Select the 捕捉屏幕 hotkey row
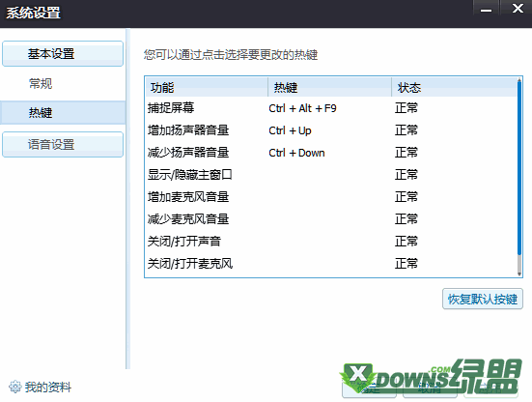Image resolution: width=532 pixels, height=402 pixels. tap(331, 108)
